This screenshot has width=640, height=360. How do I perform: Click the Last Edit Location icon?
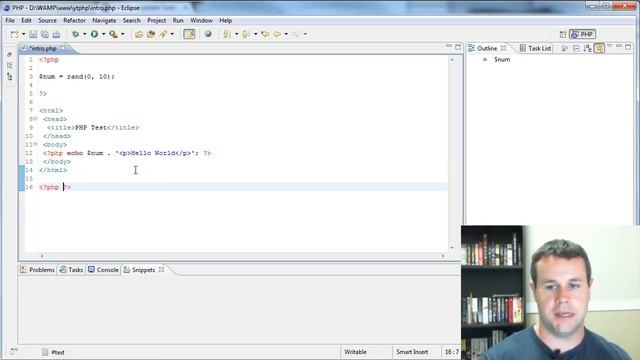pos(265,34)
